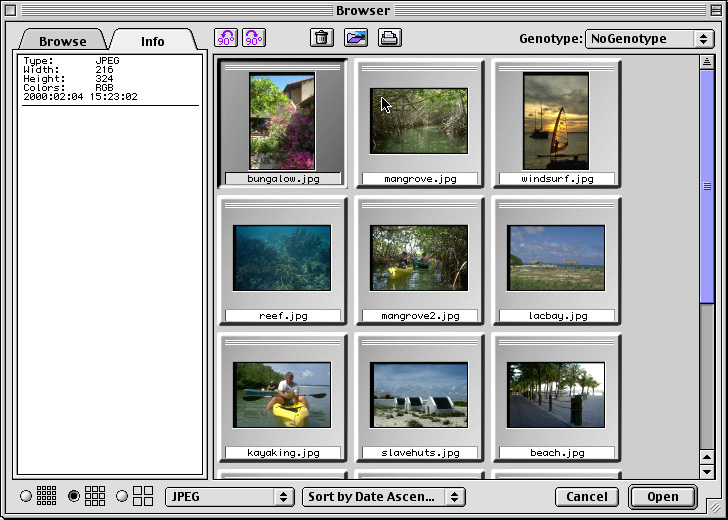The width and height of the screenshot is (728, 520).
Task: Select the windsurf.jpg thumbnail
Action: (557, 123)
